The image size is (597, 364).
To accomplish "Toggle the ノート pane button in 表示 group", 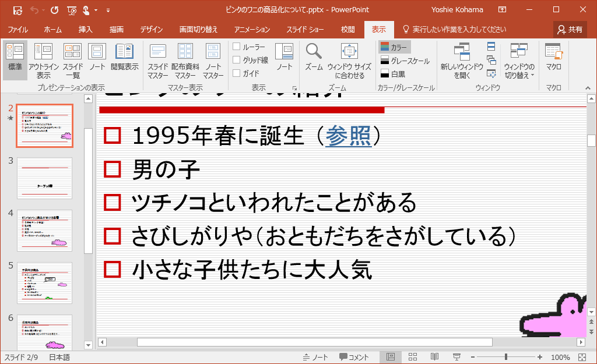I will [284, 57].
